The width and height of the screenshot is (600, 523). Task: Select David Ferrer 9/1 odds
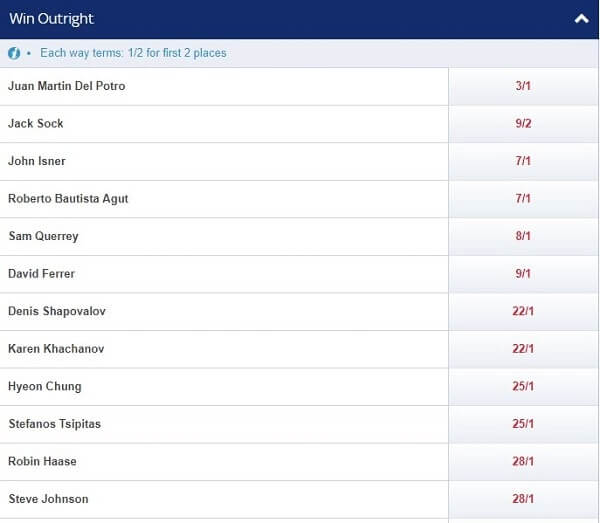[523, 274]
